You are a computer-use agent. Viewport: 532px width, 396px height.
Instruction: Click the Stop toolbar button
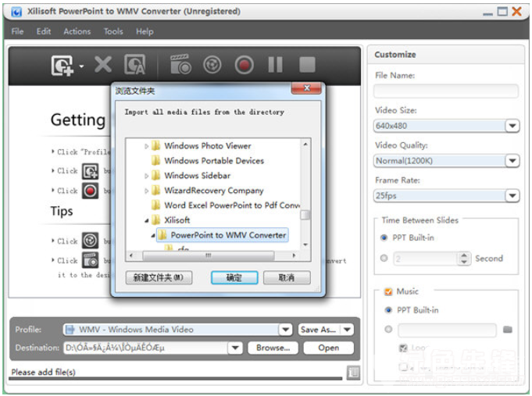tap(307, 65)
